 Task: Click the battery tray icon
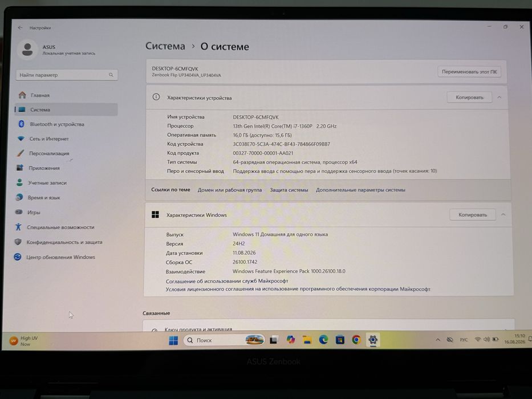coord(496,339)
